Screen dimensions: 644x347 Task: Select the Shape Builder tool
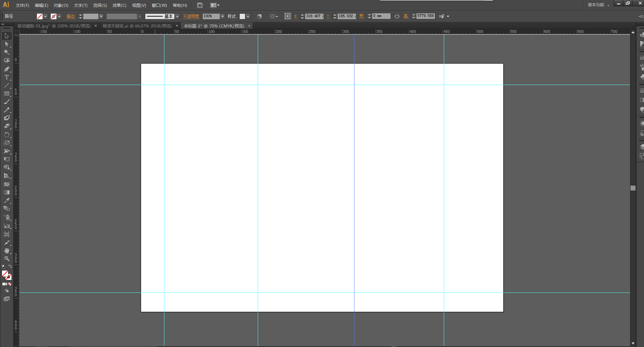[7, 168]
